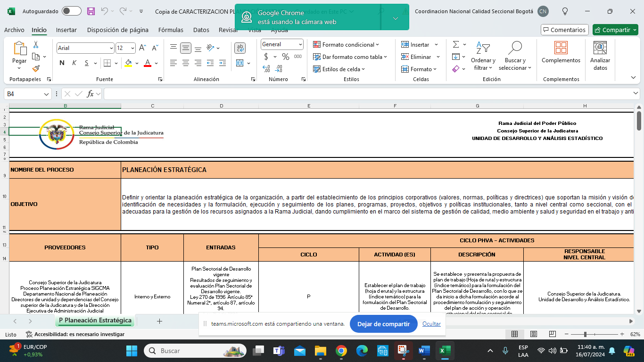Toggle align left button
644x362 pixels.
click(x=173, y=63)
